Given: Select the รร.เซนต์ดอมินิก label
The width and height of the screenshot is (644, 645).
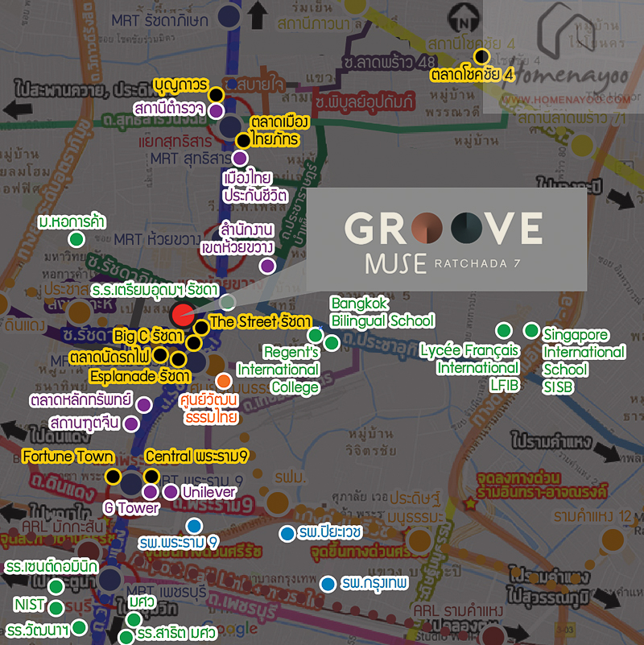Looking at the screenshot, I should click(x=52, y=567).
